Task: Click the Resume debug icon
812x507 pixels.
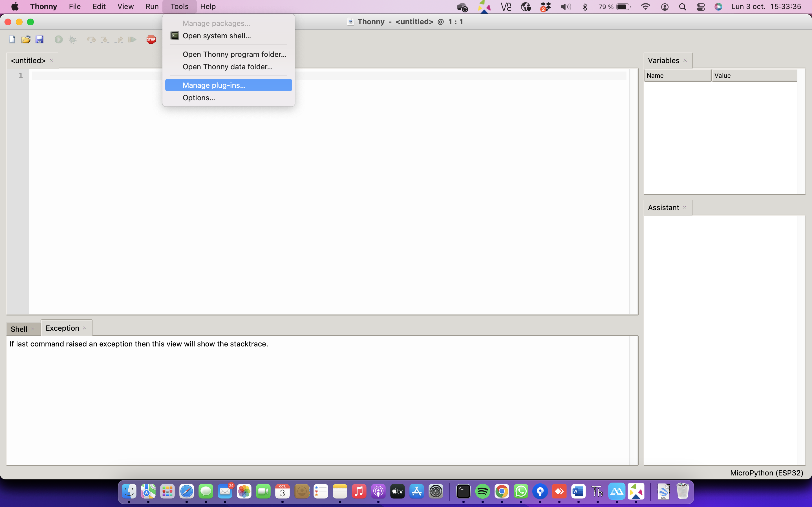Action: [132, 39]
